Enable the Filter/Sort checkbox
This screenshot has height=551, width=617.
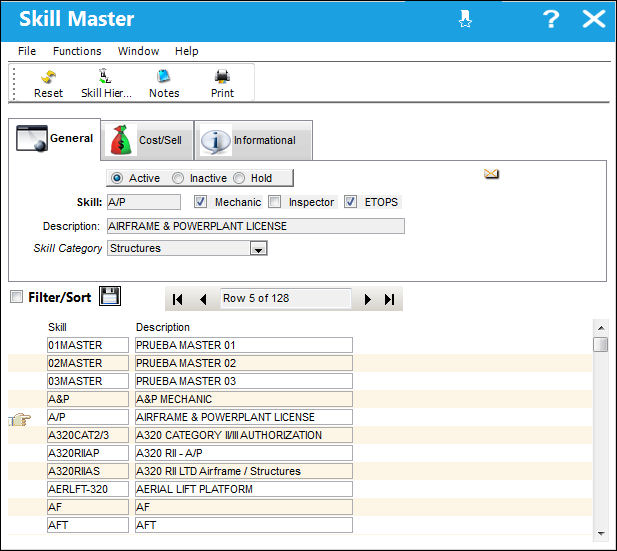click(17, 297)
